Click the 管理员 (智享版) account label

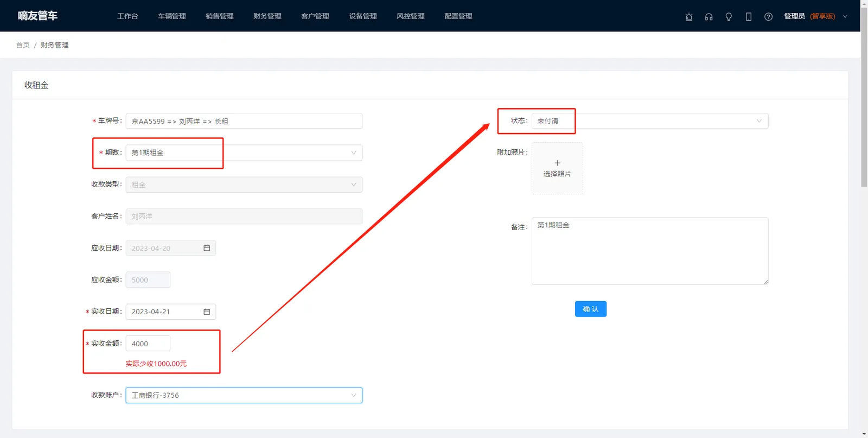[809, 16]
